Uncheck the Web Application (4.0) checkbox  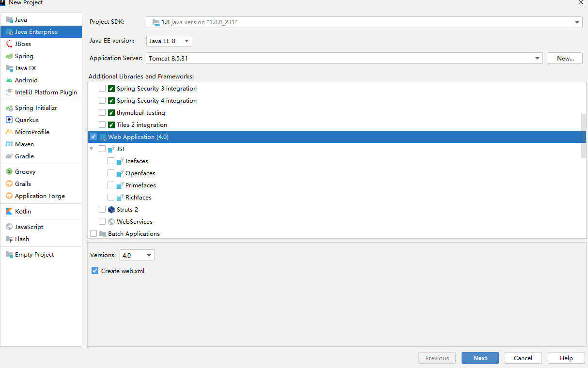[x=93, y=137]
